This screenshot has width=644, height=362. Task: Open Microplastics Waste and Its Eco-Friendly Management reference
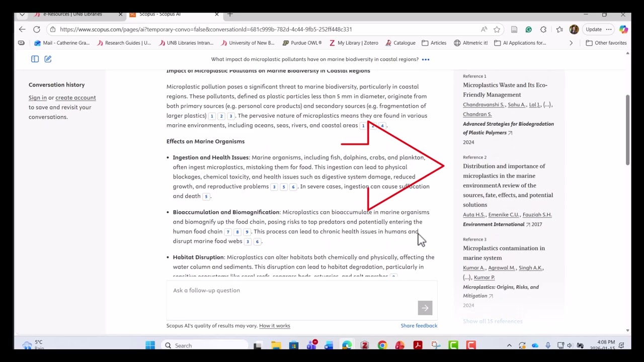(x=505, y=90)
